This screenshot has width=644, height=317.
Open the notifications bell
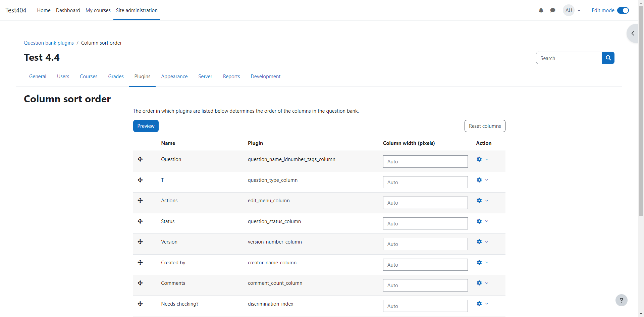point(541,10)
